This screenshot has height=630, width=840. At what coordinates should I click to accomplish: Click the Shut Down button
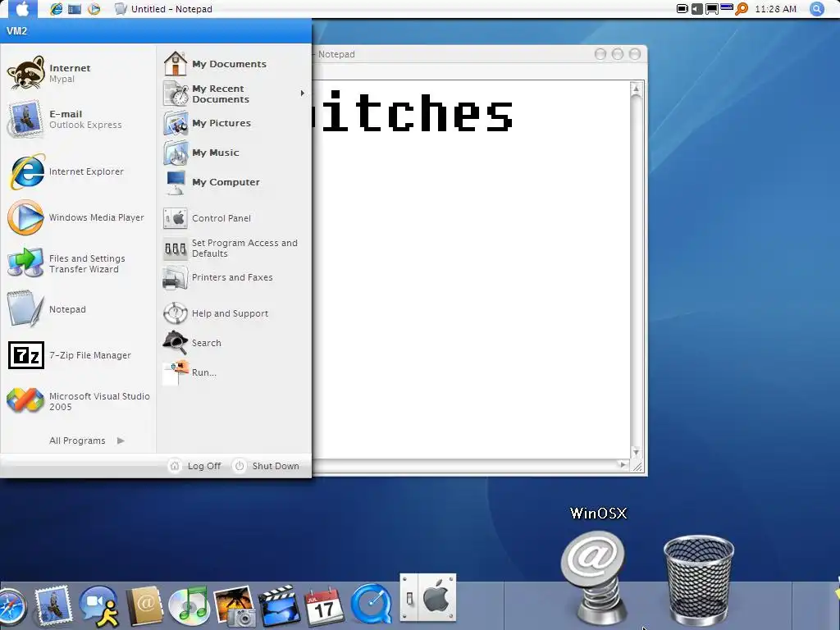pyautogui.click(x=267, y=466)
